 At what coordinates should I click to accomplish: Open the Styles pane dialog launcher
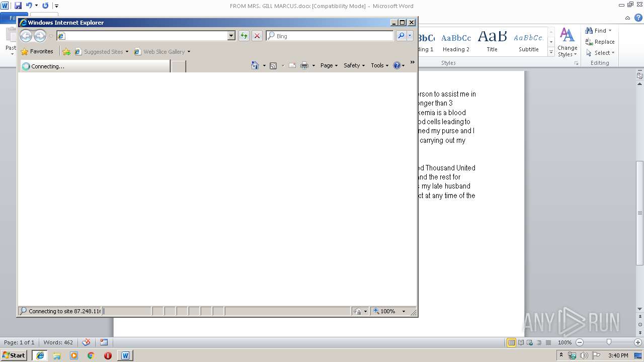(x=577, y=63)
